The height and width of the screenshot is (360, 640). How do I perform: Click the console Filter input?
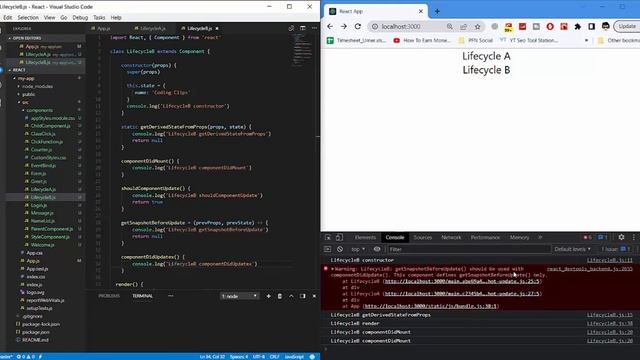click(468, 249)
